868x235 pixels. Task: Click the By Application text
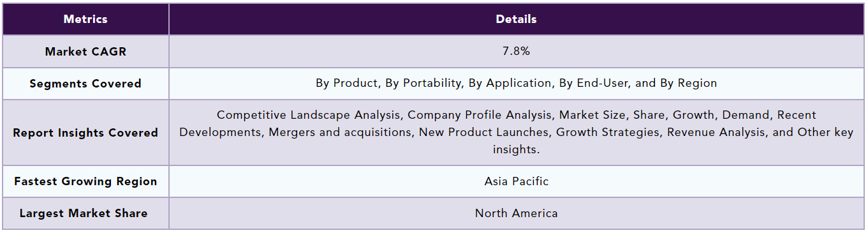(x=511, y=83)
